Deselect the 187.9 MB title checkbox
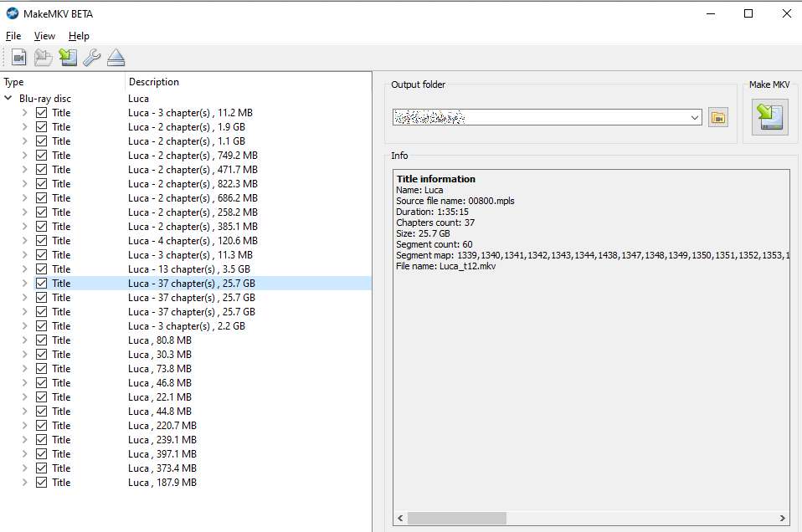The width and height of the screenshot is (802, 532). click(41, 483)
